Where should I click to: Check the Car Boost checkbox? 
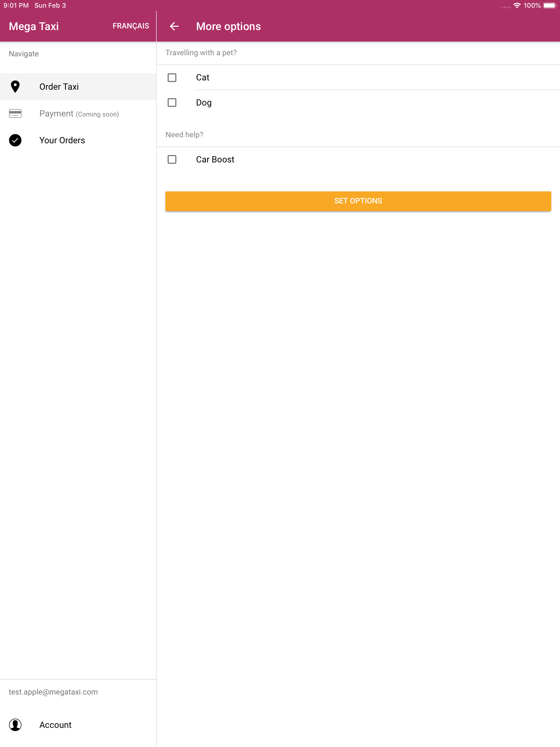pyautogui.click(x=171, y=159)
